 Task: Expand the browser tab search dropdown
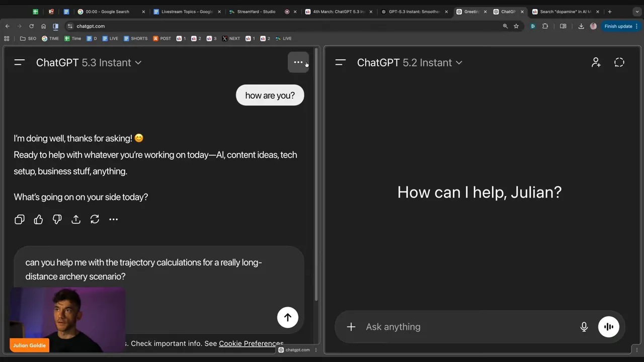[637, 12]
